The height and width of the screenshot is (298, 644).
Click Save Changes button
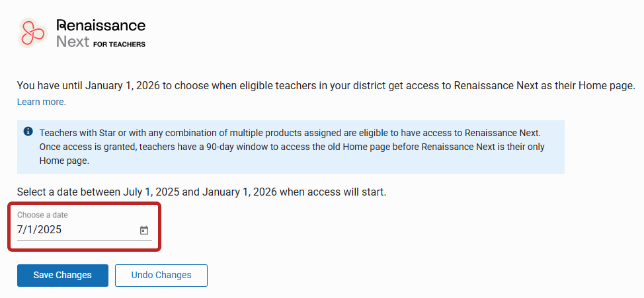62,275
